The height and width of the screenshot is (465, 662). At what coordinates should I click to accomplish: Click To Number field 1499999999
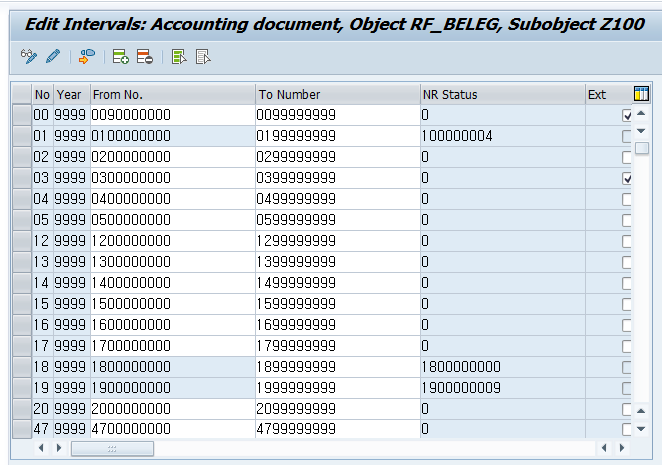pos(338,283)
